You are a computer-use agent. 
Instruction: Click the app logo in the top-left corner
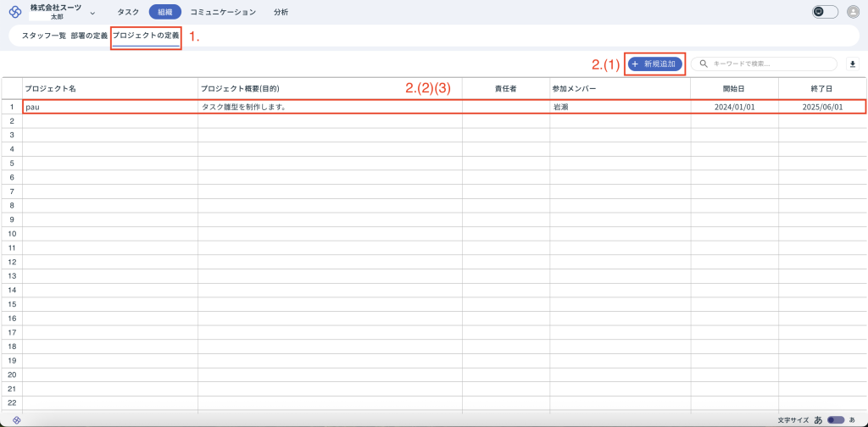[14, 12]
